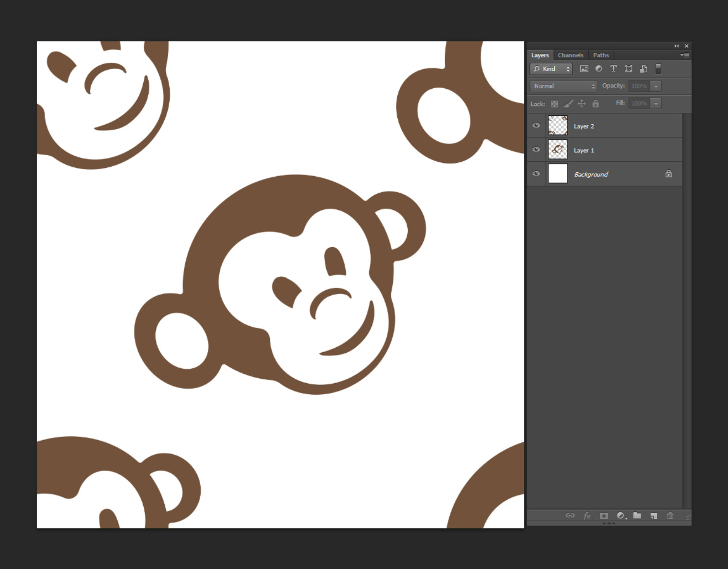Open the Paths tab
Screen dimensions: 728x569
pos(601,55)
